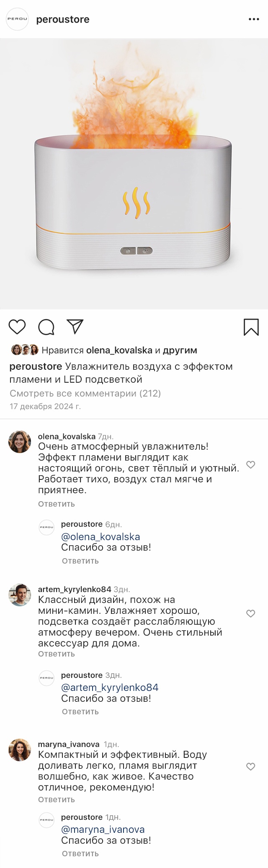Like the post with the heart icon
268x868 pixels.
point(17,327)
